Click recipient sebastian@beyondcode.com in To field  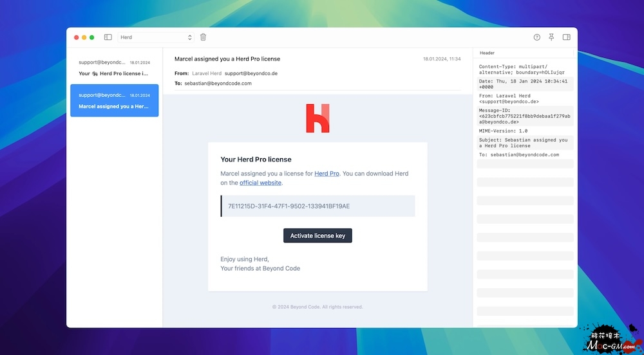click(218, 84)
